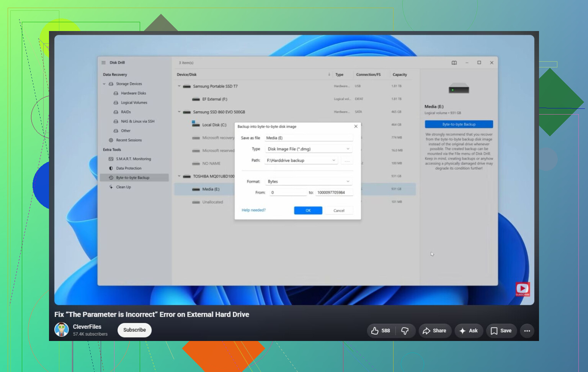The height and width of the screenshot is (372, 588).
Task: Collapse the TOSHIBA MQ01UBD100 row
Action: [179, 176]
